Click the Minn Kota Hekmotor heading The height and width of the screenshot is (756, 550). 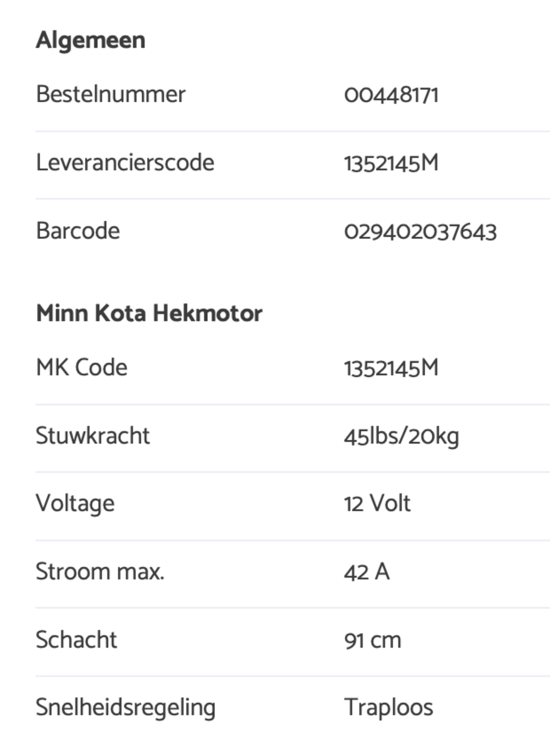[149, 313]
